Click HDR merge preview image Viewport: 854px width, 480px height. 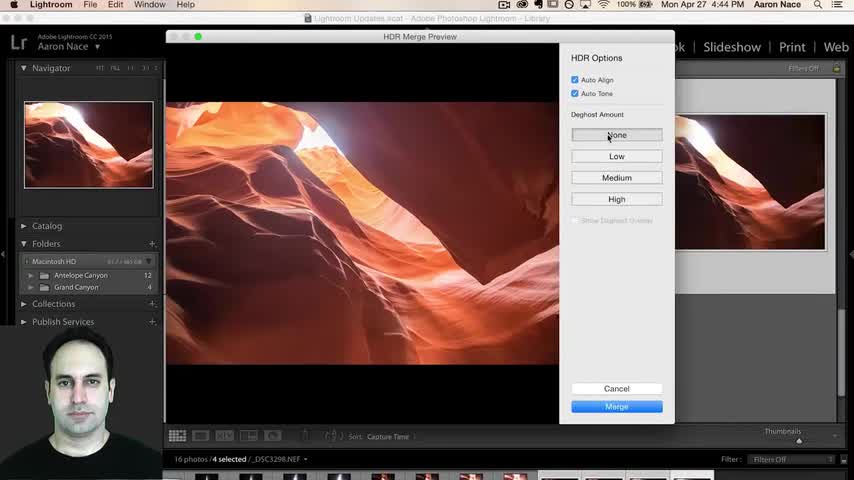[x=362, y=233]
